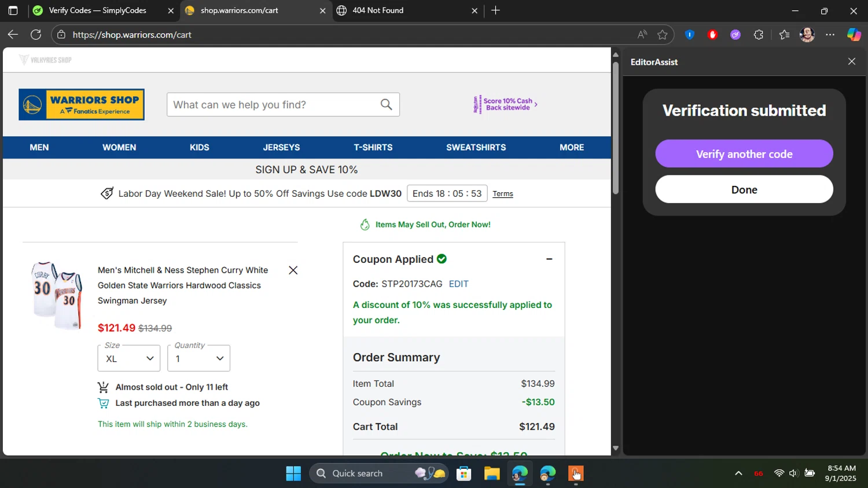This screenshot has height=488, width=868.
Task: Open the KIDS menu category
Action: click(x=200, y=148)
